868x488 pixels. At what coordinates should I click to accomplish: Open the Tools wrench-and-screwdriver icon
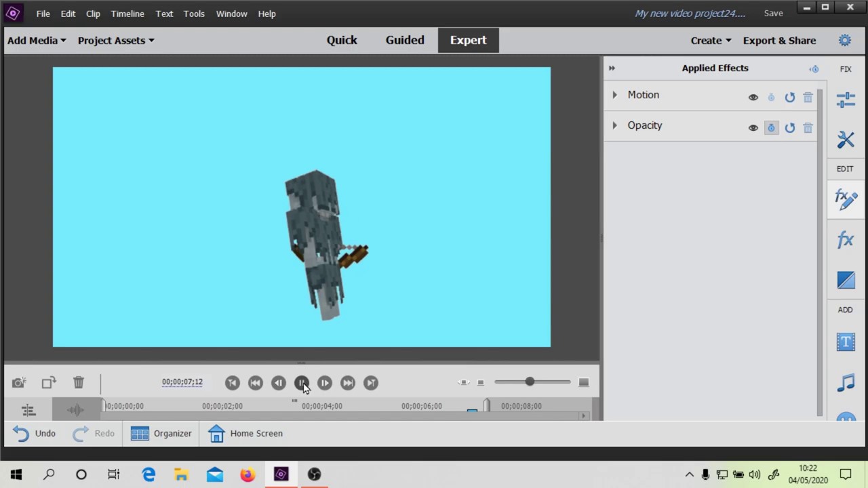(x=846, y=140)
